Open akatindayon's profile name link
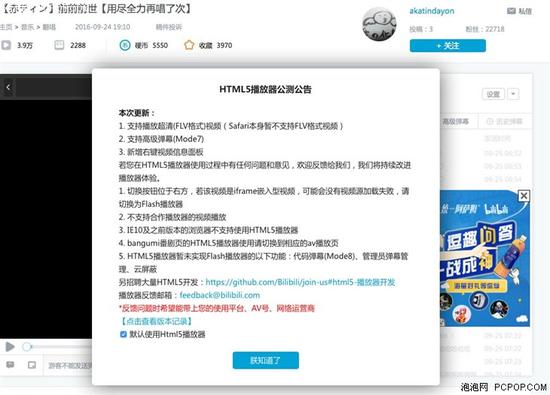550x395 pixels. [x=432, y=11]
